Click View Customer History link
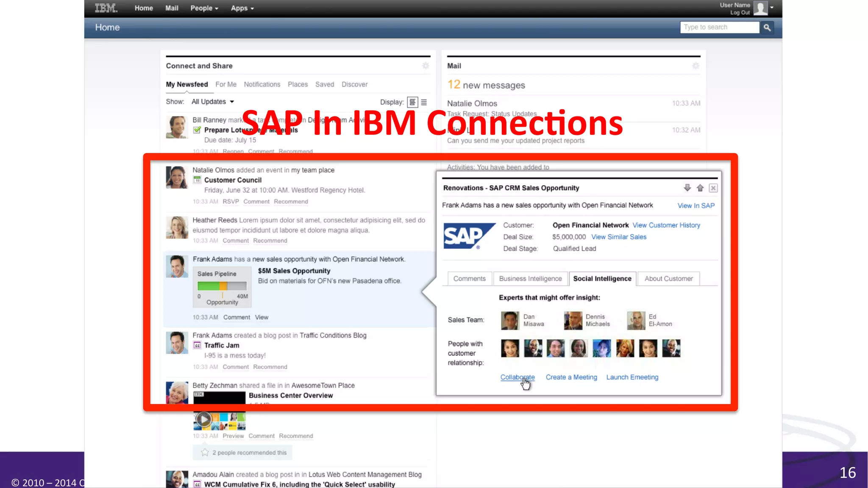The image size is (868, 488). coord(666,225)
